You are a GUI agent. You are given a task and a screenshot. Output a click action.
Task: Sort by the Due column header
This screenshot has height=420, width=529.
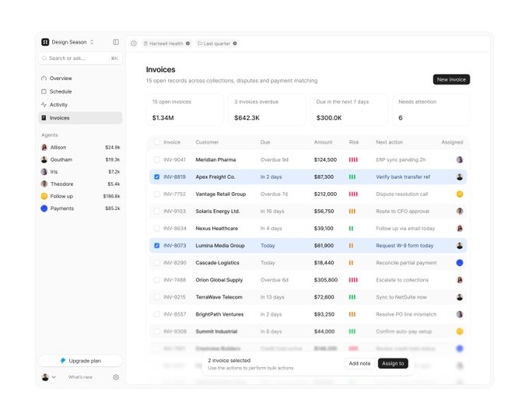[265, 142]
